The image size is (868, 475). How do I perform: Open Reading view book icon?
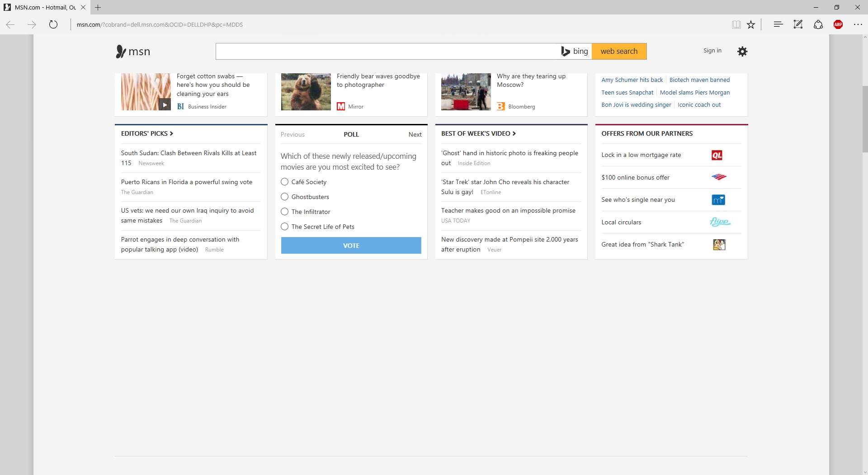(x=736, y=25)
